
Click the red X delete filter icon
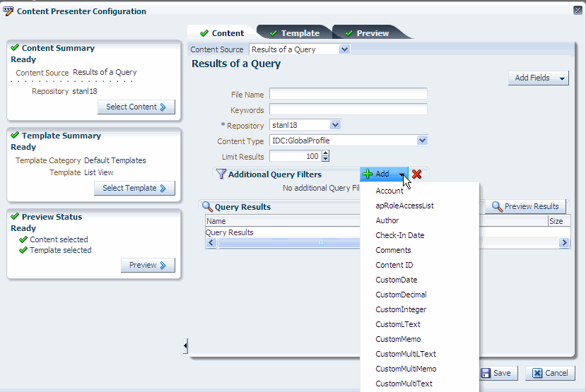(416, 174)
